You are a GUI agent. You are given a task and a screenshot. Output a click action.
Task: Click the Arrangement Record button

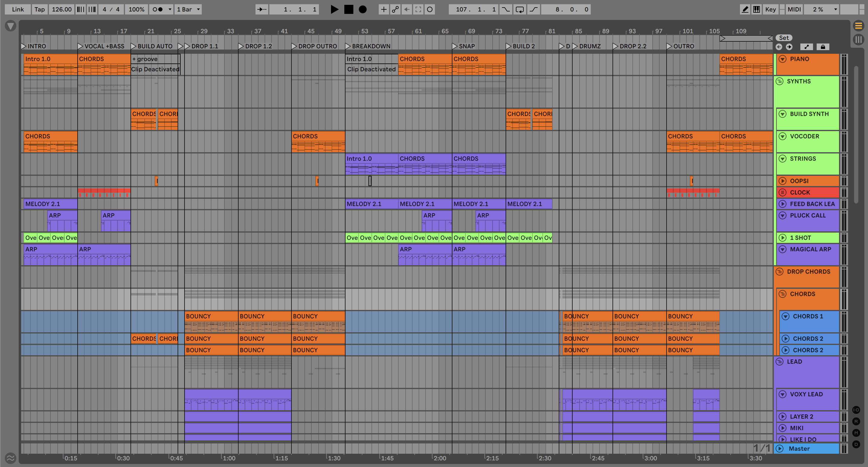[362, 9]
